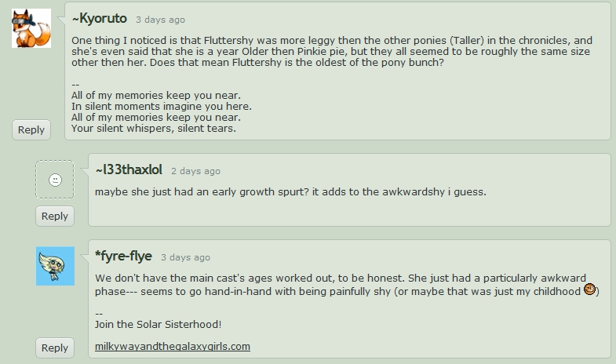Screen dimensions: 616x364
Task: Hit Reply below fyre-flye's comment
Action: coord(55,348)
